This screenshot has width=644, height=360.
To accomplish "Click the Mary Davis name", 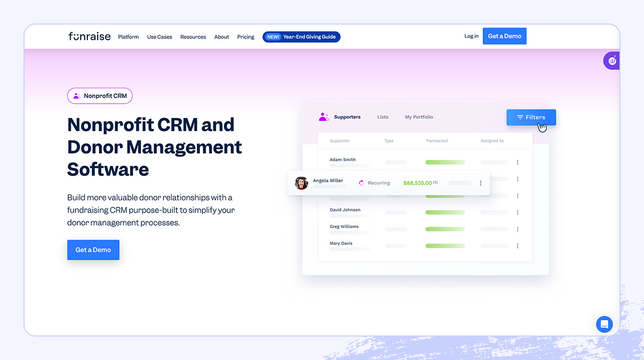I will tap(341, 243).
